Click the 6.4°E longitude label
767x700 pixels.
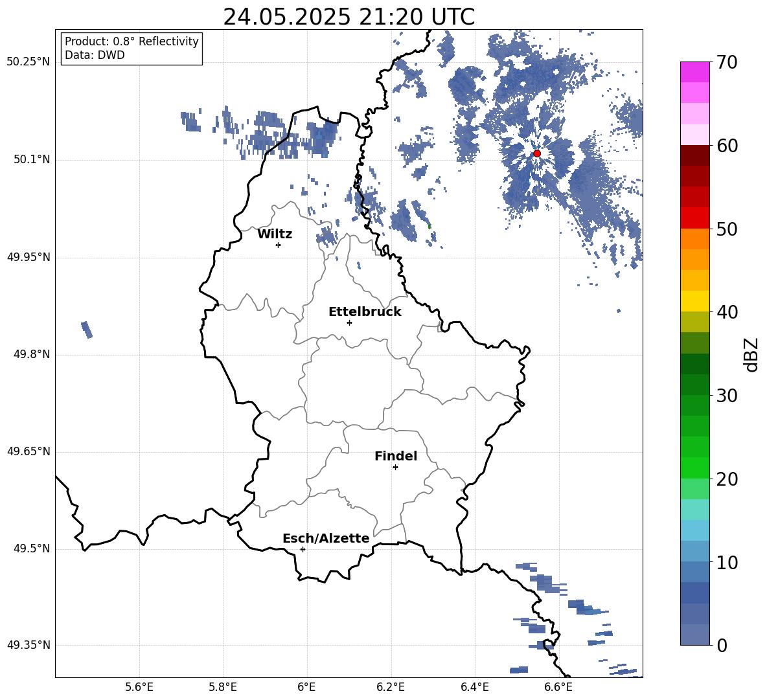474,687
